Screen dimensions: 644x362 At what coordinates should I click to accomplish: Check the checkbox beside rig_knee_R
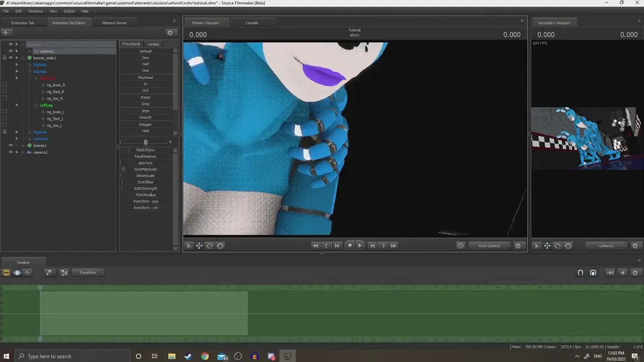pyautogui.click(x=5, y=84)
